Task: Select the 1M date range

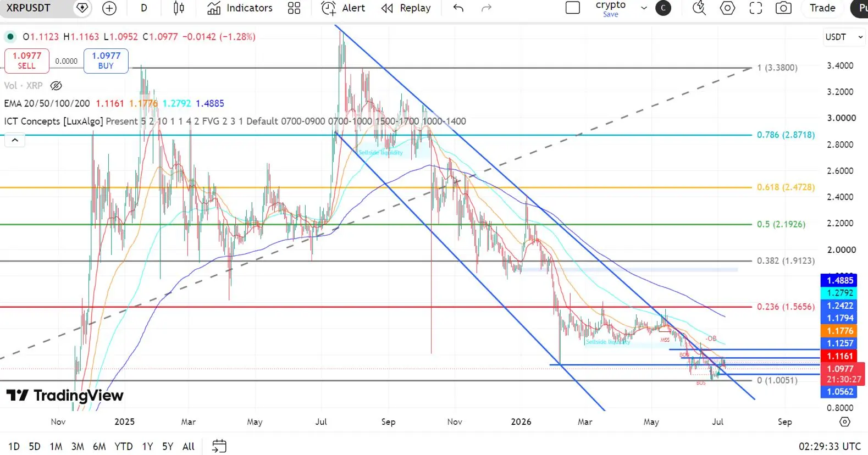Action: [56, 446]
